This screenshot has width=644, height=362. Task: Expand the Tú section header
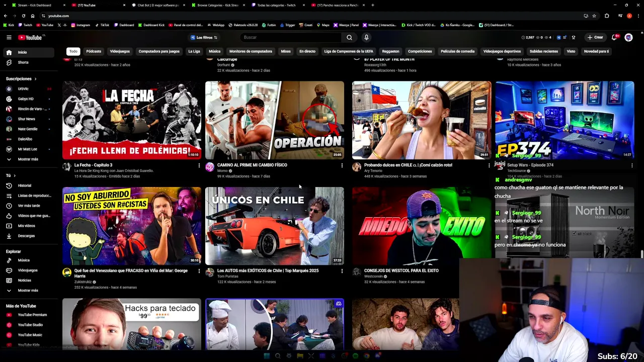pos(11,175)
